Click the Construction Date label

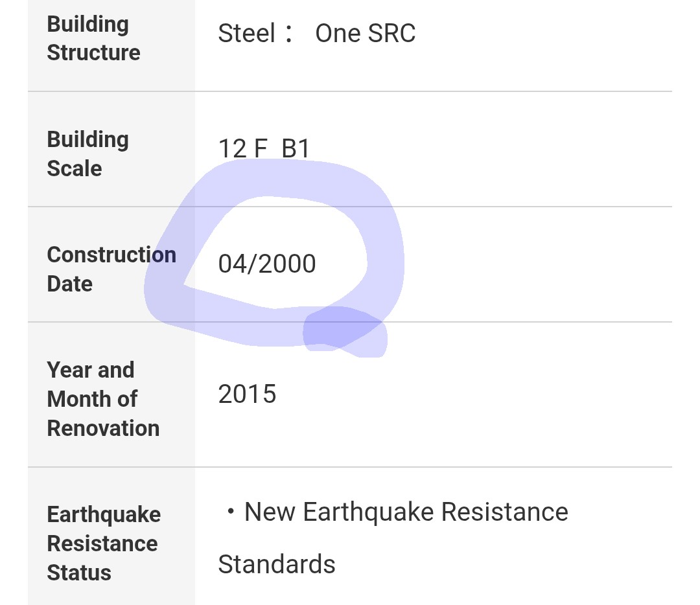click(111, 269)
